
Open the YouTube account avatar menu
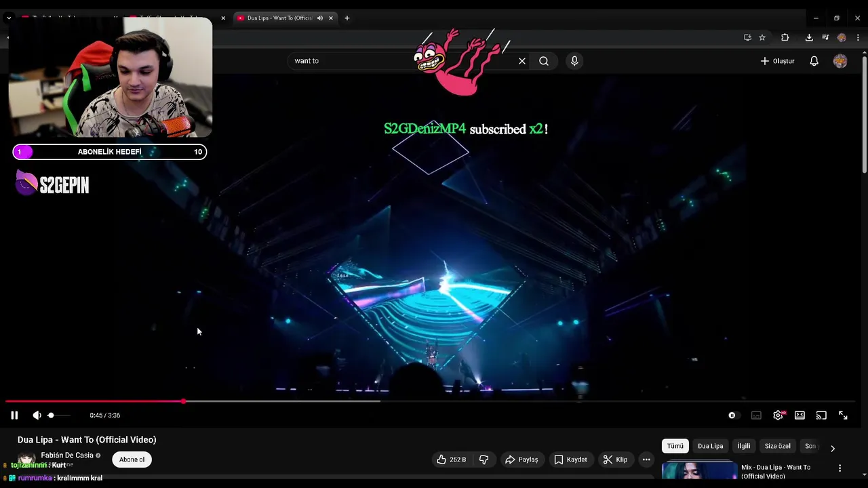(840, 61)
